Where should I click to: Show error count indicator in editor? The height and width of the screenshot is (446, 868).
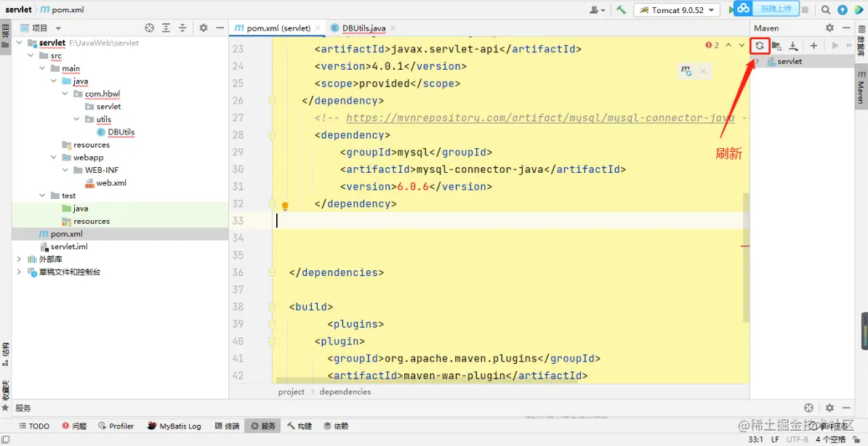[x=712, y=45]
